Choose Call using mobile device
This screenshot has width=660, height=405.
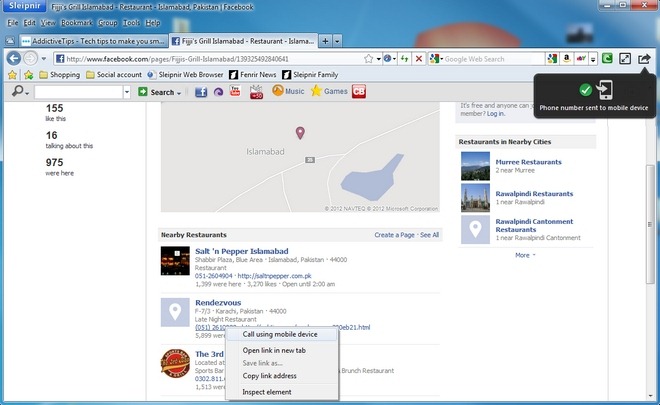pos(282,334)
